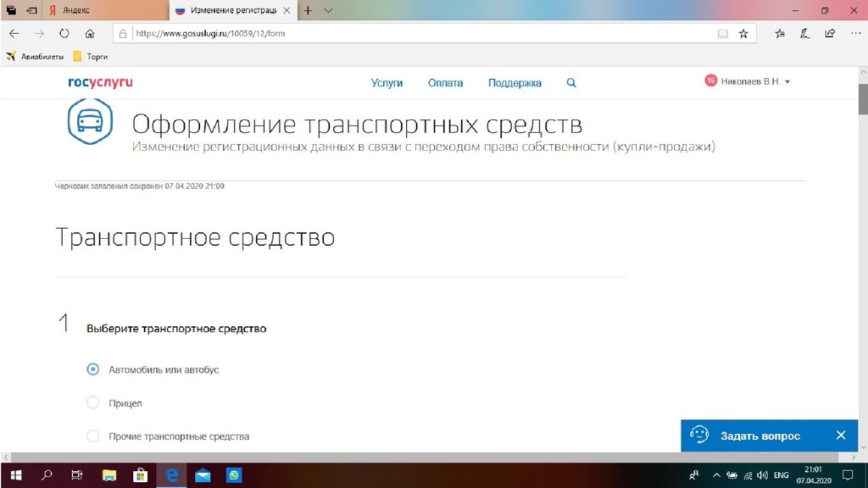Open WhatsApp from the taskbar
868x488 pixels.
(x=234, y=475)
